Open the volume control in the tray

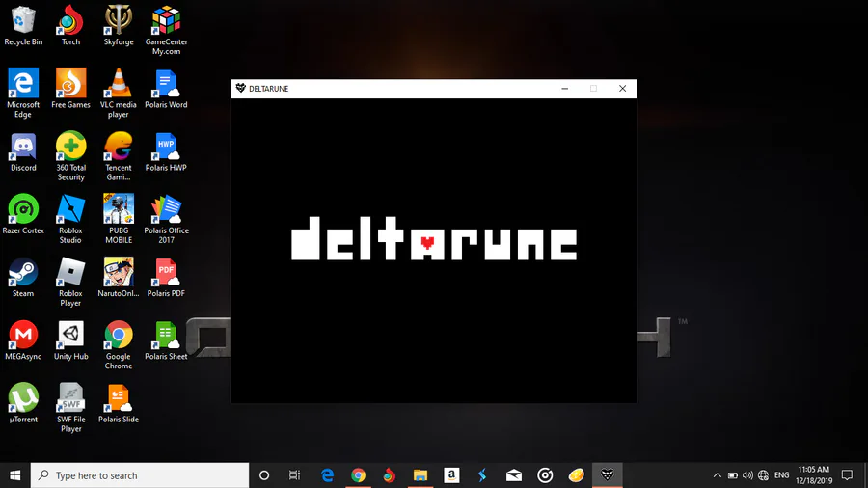click(747, 475)
